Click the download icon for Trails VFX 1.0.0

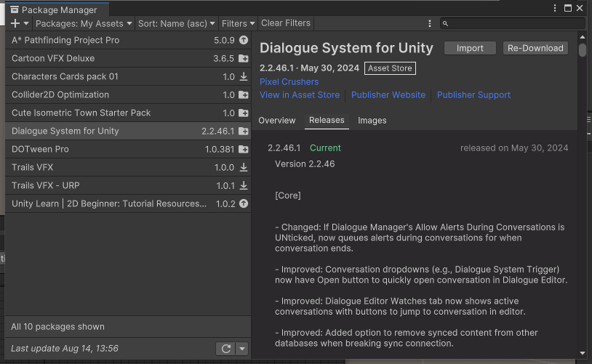(x=244, y=167)
